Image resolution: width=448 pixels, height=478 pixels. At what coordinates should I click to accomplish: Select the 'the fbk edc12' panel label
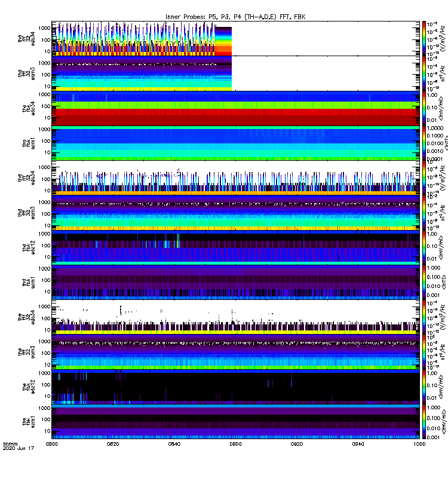pyautogui.click(x=29, y=387)
